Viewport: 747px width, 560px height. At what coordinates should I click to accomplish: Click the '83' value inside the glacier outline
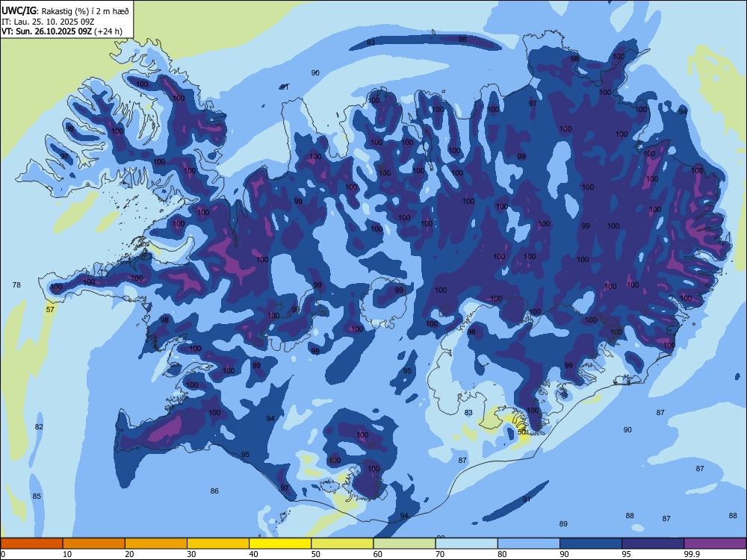pos(469,413)
